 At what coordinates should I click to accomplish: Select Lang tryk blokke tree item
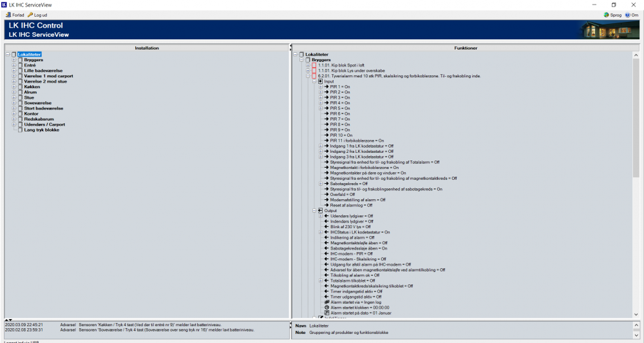point(43,130)
